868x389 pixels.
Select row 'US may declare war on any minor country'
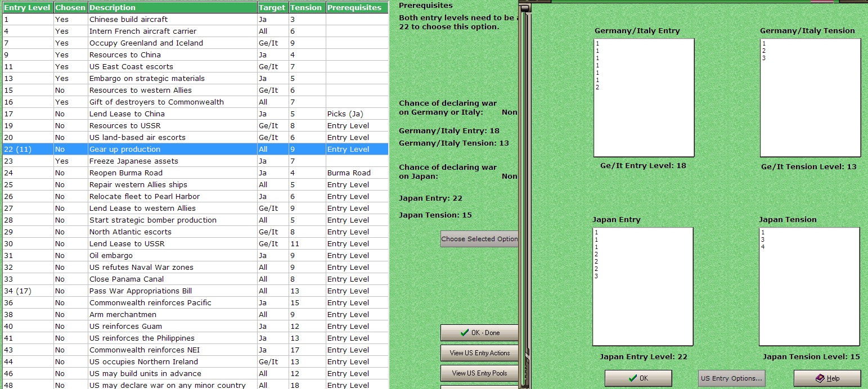[195, 385]
